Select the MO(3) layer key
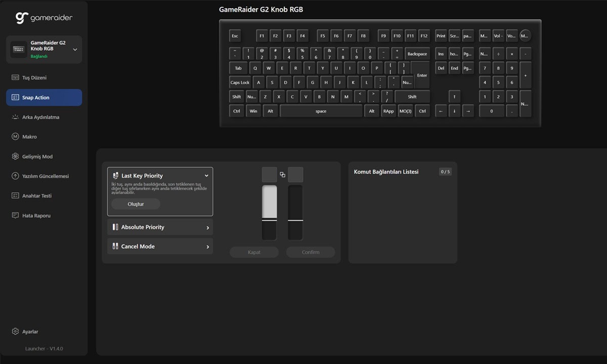Image resolution: width=607 pixels, height=364 pixels. tap(405, 111)
